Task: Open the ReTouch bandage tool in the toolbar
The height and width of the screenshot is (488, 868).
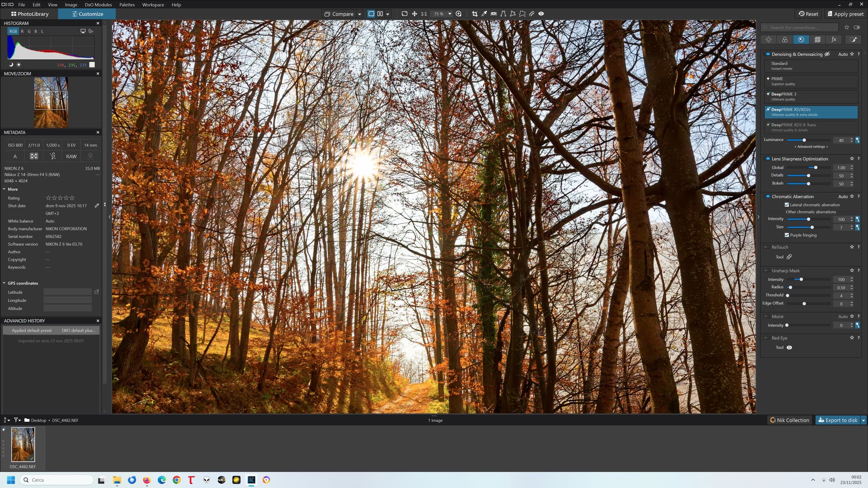Action: tap(532, 14)
